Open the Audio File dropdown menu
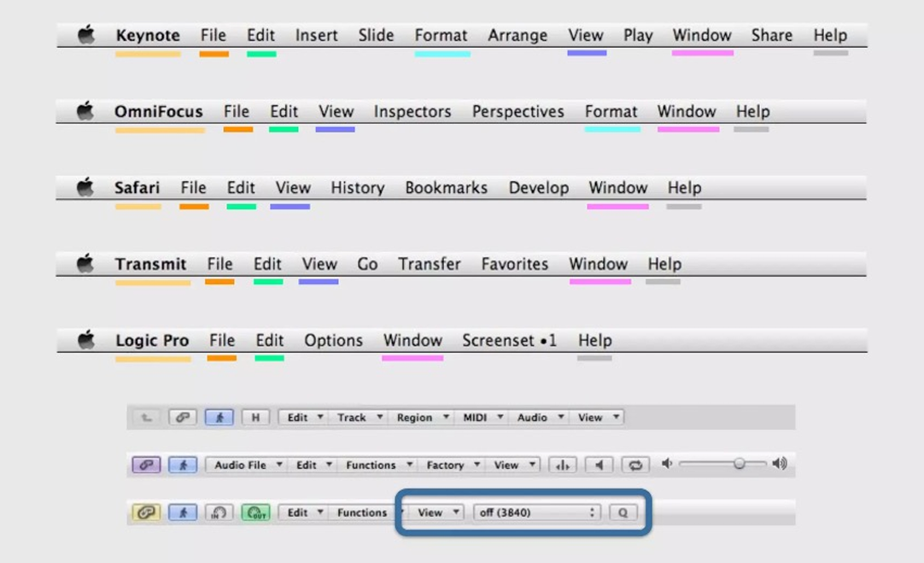This screenshot has width=924, height=563. click(x=246, y=465)
